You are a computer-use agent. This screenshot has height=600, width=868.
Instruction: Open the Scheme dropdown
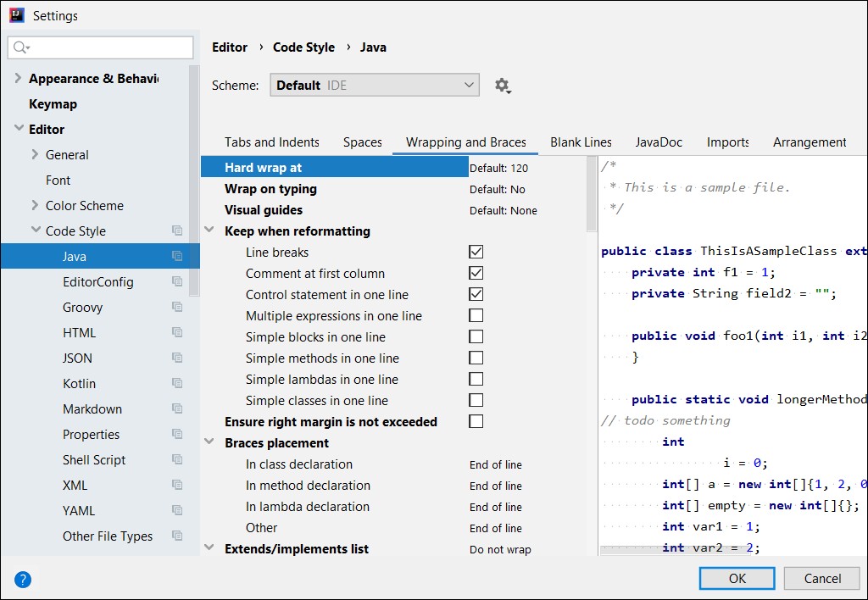(375, 86)
